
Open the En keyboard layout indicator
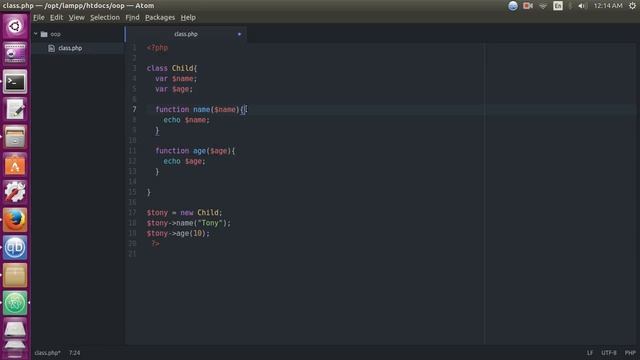point(558,6)
